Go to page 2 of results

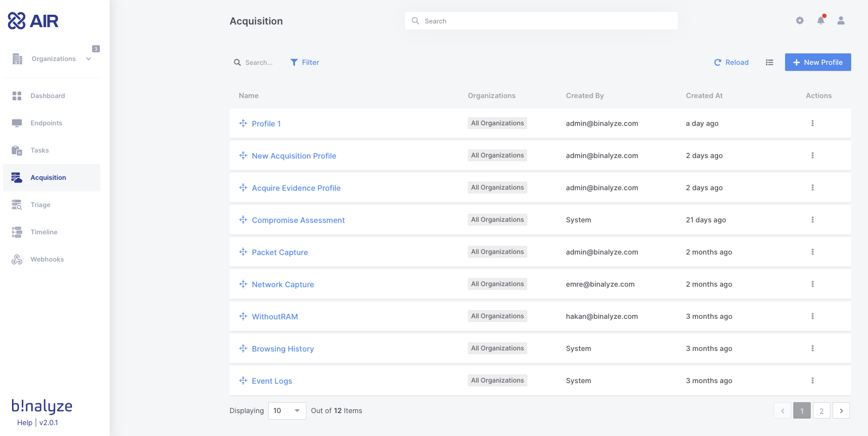[x=822, y=411]
